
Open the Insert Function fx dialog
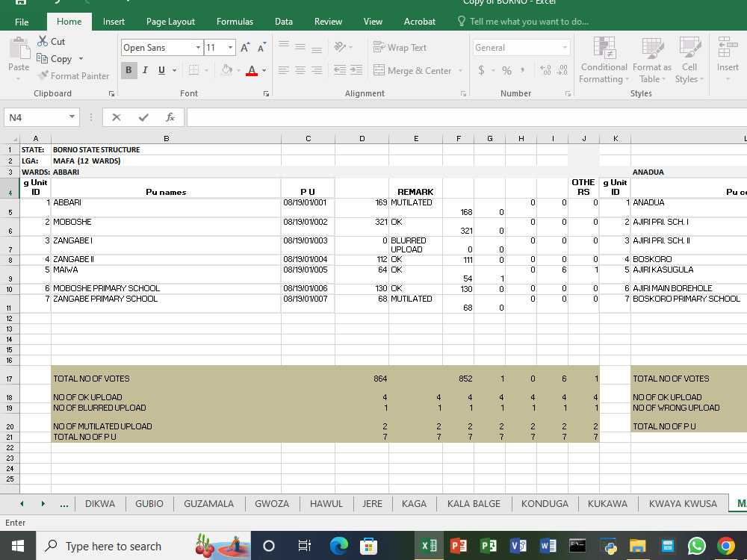coord(170,117)
